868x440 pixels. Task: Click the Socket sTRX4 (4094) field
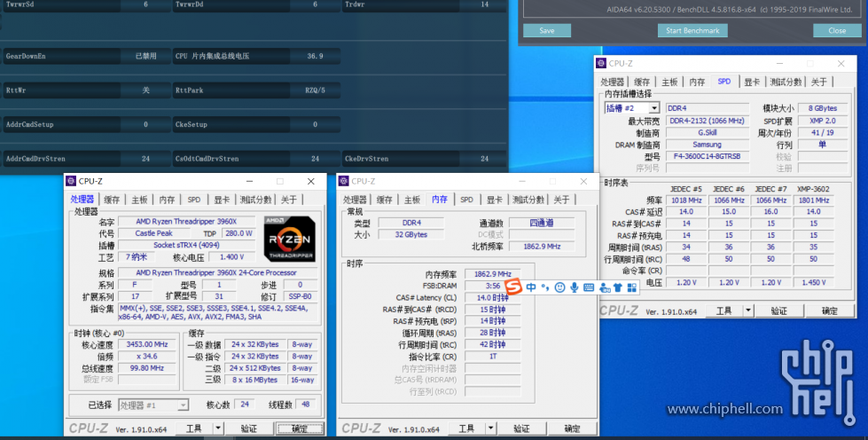click(x=186, y=245)
